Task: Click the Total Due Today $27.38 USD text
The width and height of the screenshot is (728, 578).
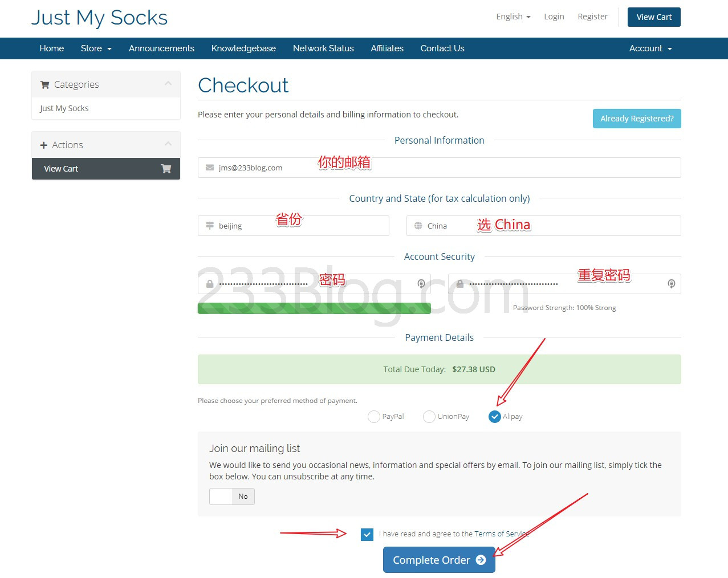Action: (439, 369)
